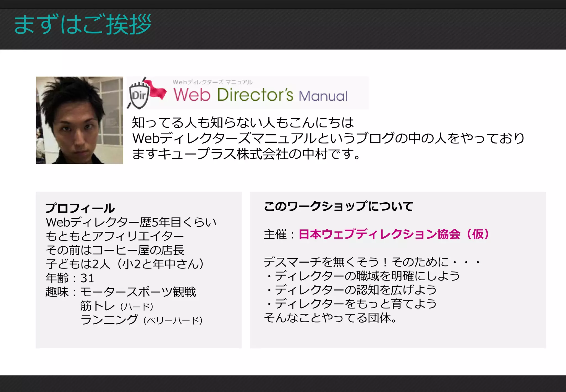Screen dimensions: 566x392
Task: Click the hobby line モータースポーツ観戦
Action: (x=138, y=292)
